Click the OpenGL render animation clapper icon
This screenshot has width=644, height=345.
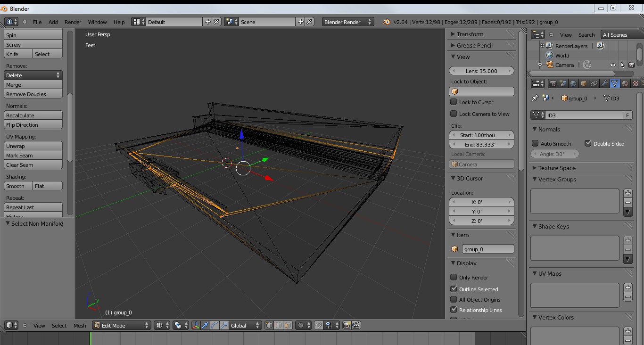point(356,325)
